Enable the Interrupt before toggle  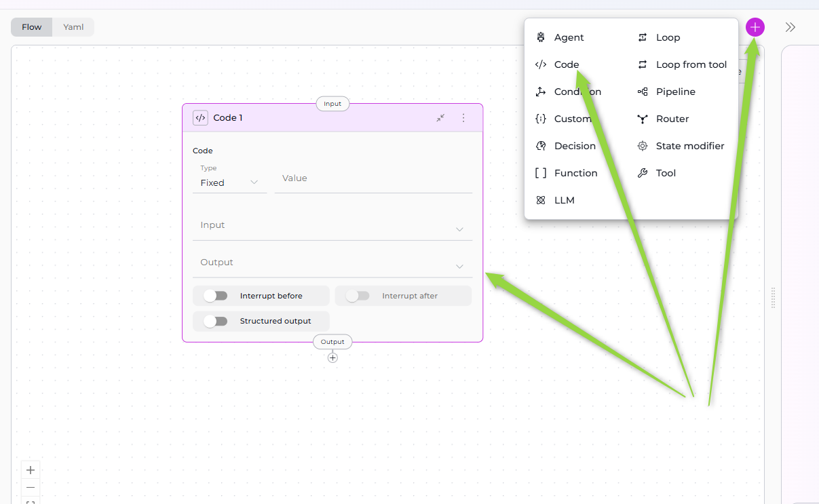tap(216, 296)
